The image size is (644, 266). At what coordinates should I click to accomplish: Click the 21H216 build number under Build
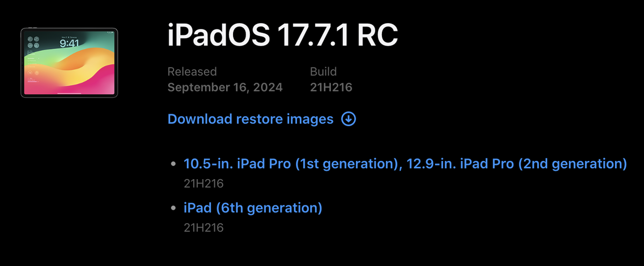pyautogui.click(x=331, y=87)
